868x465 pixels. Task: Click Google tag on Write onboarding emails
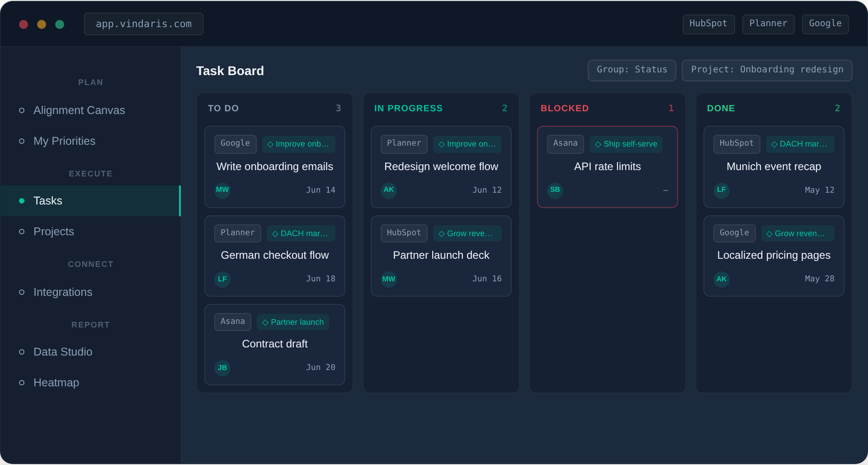pos(236,144)
